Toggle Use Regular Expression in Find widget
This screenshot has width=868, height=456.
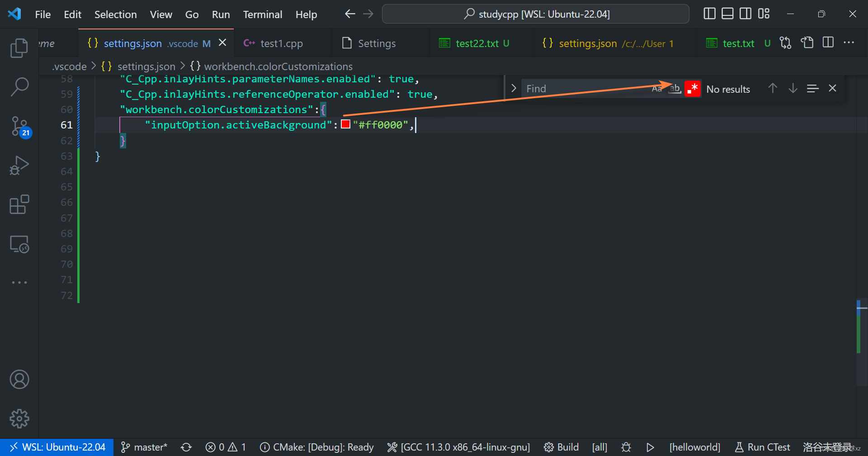click(693, 89)
